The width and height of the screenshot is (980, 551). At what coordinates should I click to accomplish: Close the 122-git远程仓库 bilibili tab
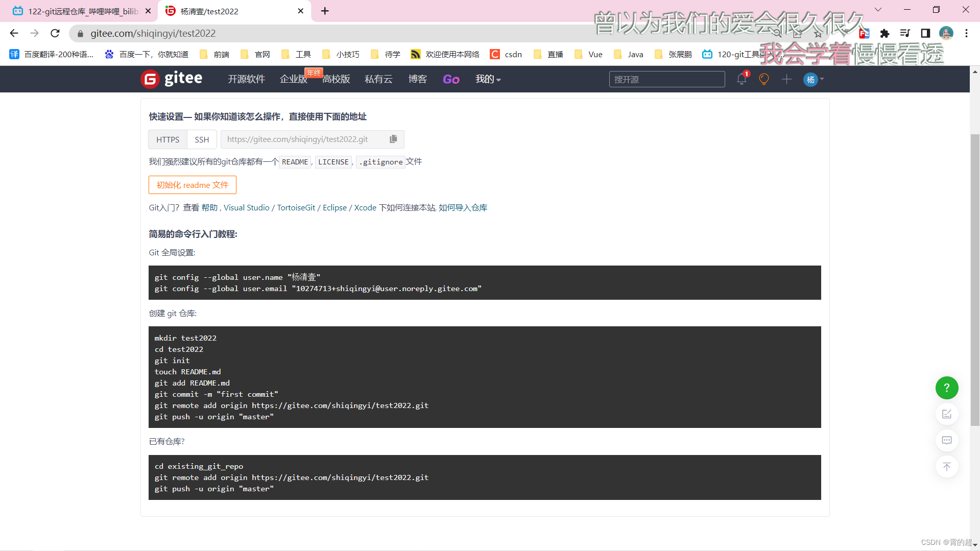(148, 11)
